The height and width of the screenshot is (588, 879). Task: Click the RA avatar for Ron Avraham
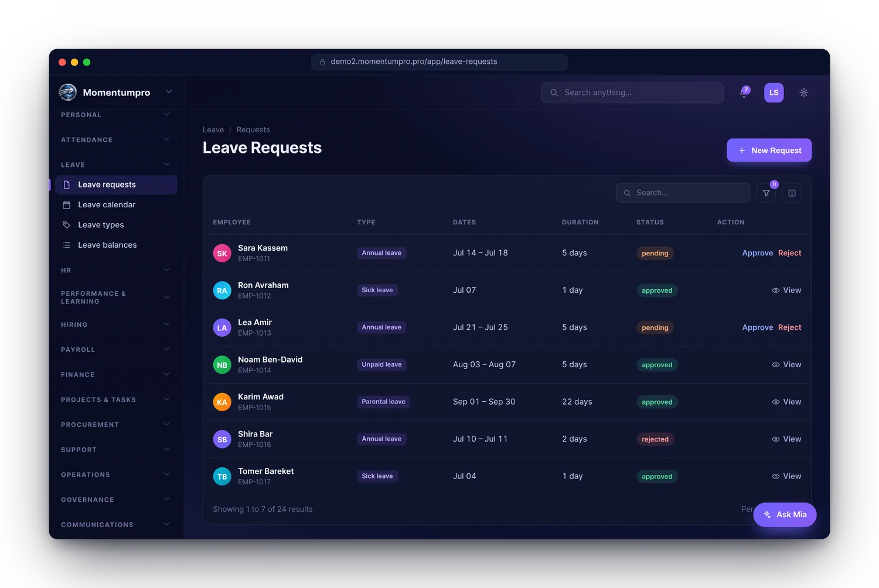click(x=222, y=290)
